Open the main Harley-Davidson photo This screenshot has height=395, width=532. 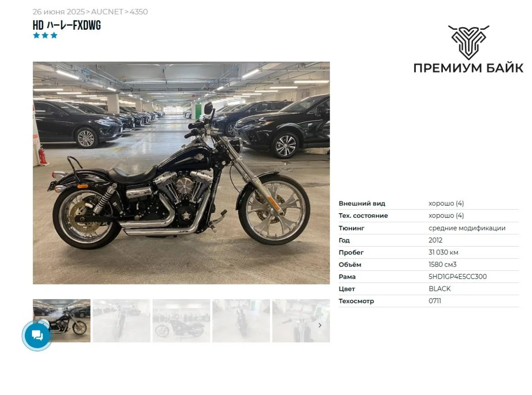click(x=181, y=173)
